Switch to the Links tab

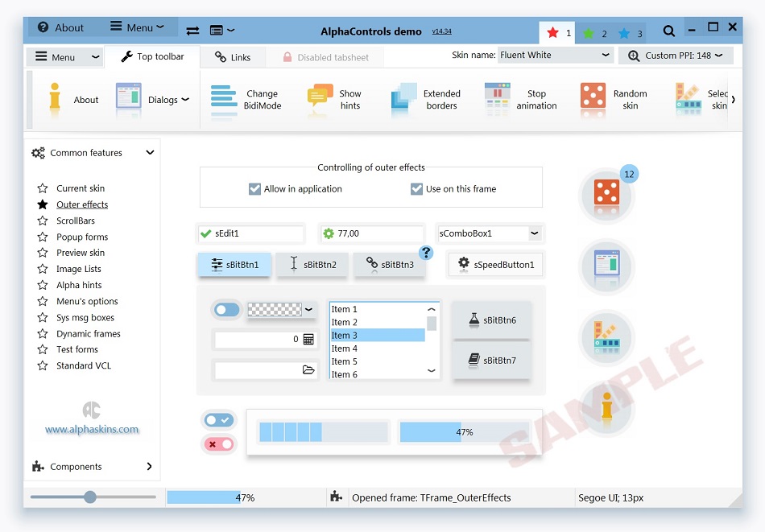click(x=233, y=57)
